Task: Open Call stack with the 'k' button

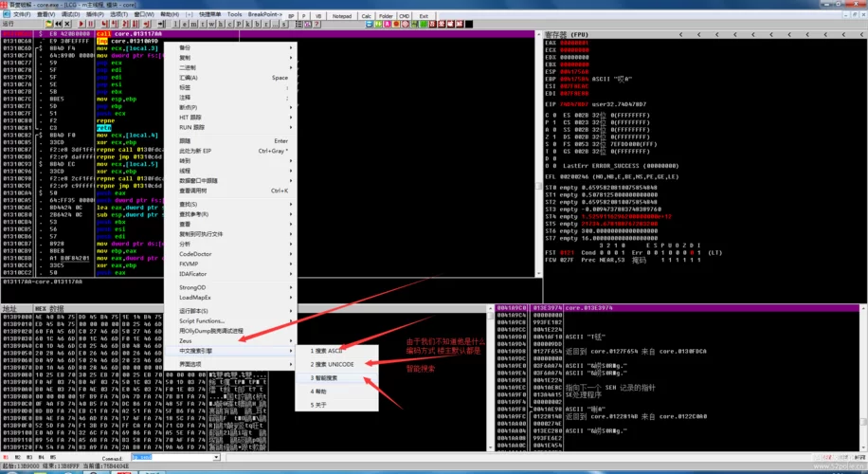Action: tap(248, 24)
